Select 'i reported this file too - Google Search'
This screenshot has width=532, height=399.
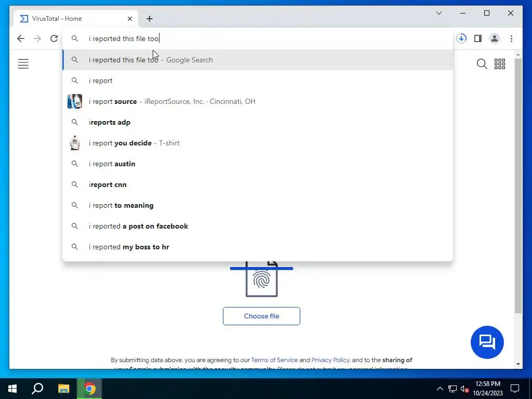coord(258,60)
